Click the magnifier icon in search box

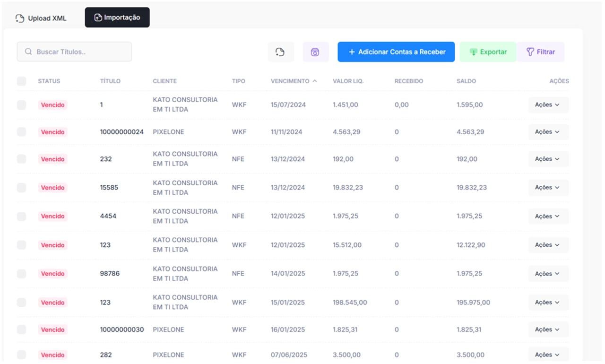[x=28, y=52]
